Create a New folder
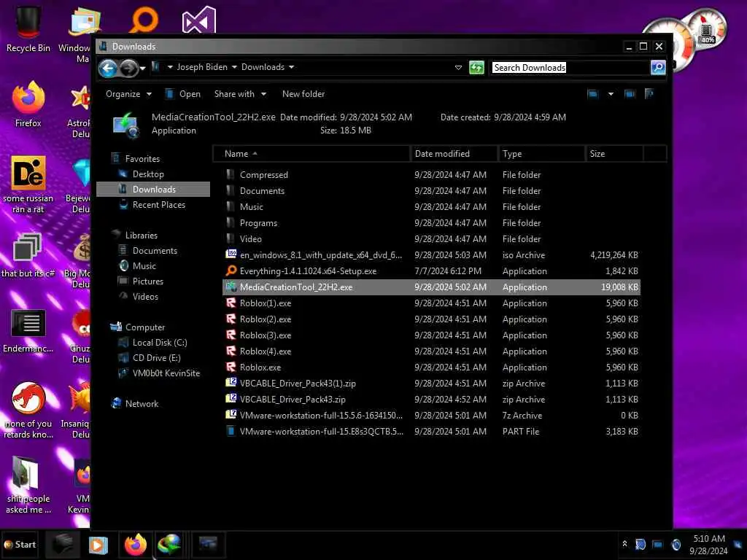This screenshot has height=560, width=747. [303, 94]
